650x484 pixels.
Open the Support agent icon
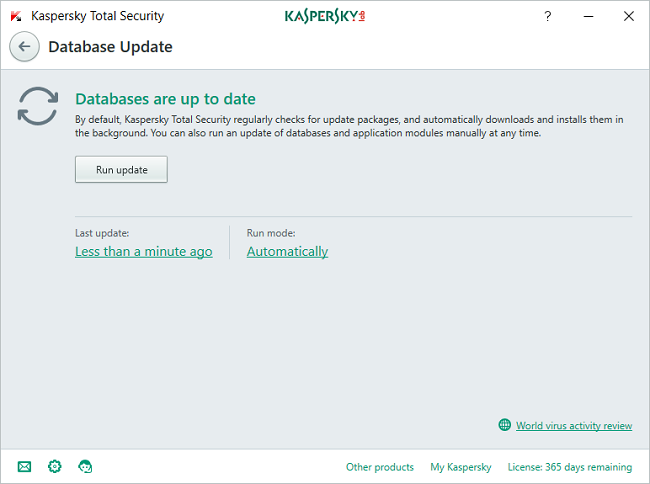(85, 466)
